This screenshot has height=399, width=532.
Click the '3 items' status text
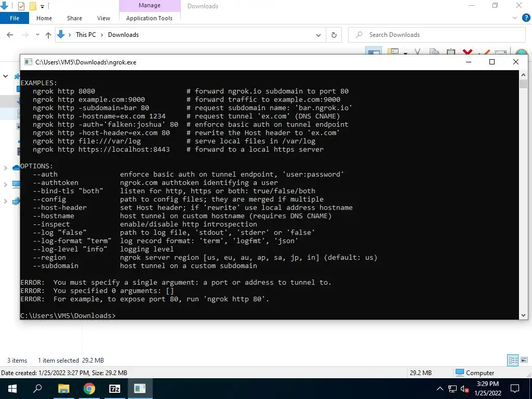(17, 361)
